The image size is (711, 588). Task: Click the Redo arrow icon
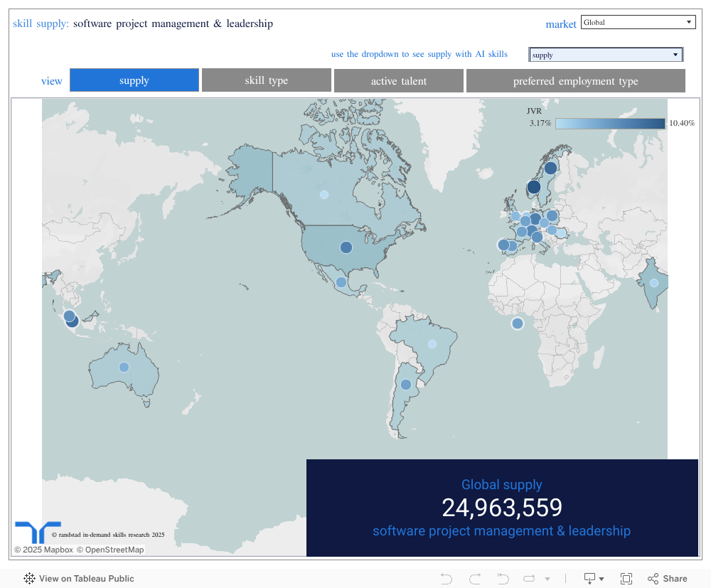coord(474,578)
